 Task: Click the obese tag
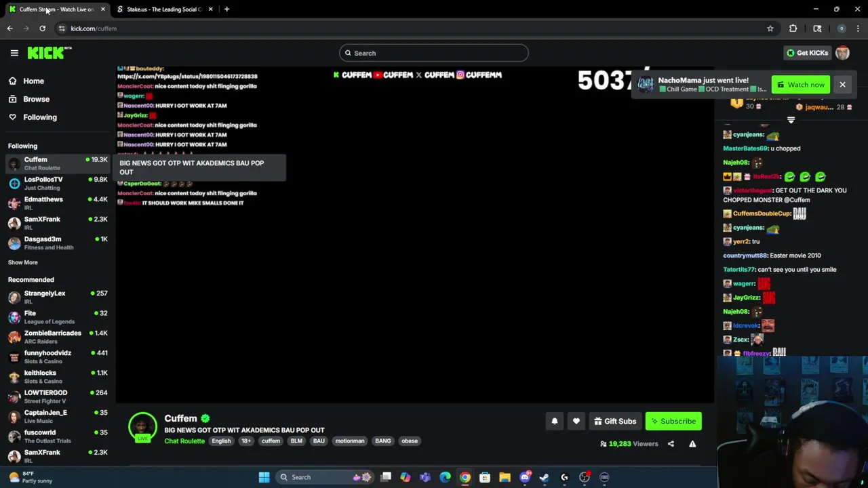tap(410, 441)
